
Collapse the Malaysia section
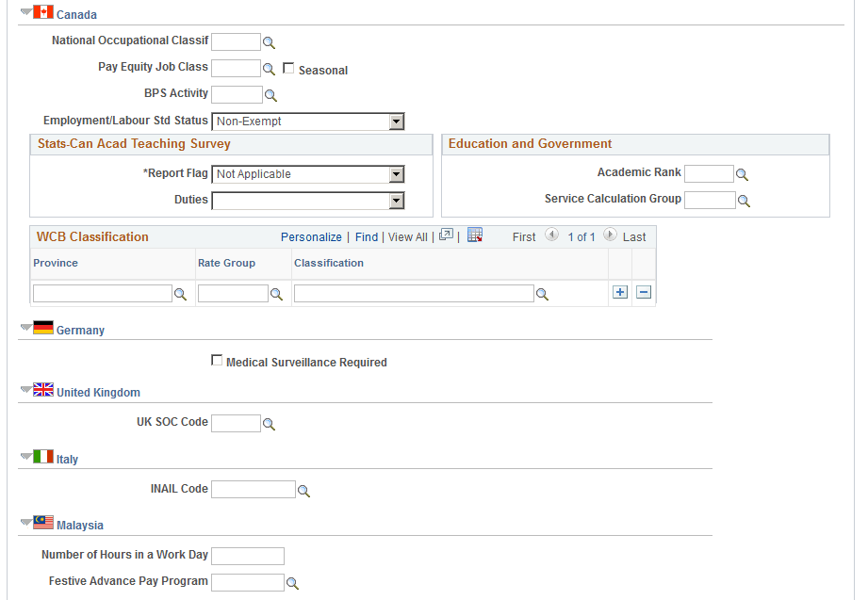tap(24, 524)
